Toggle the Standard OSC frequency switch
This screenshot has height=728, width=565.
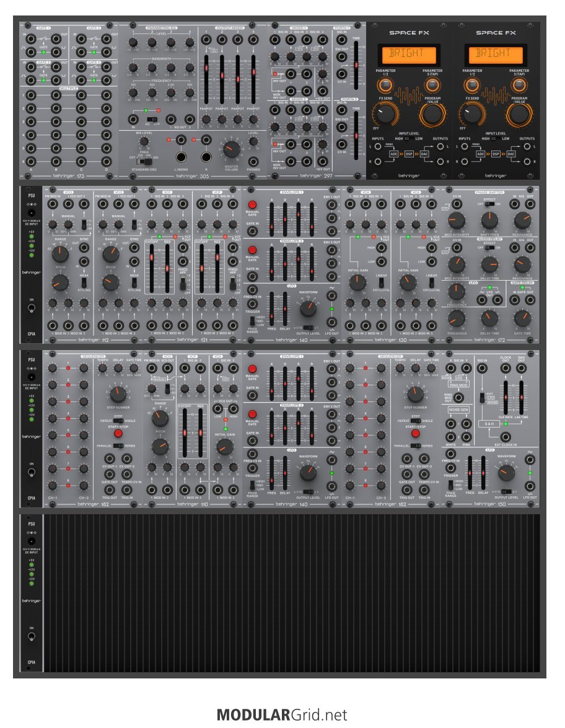(146, 162)
